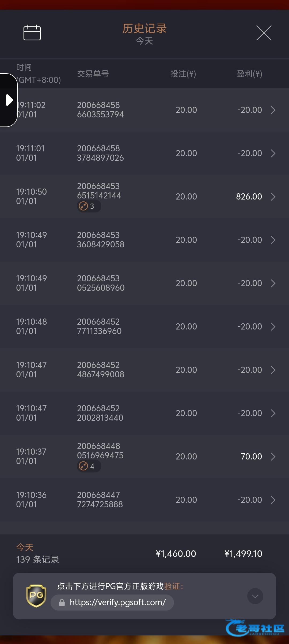Open details arrow for 19:11:02 record
289x644 pixels.
(273, 110)
